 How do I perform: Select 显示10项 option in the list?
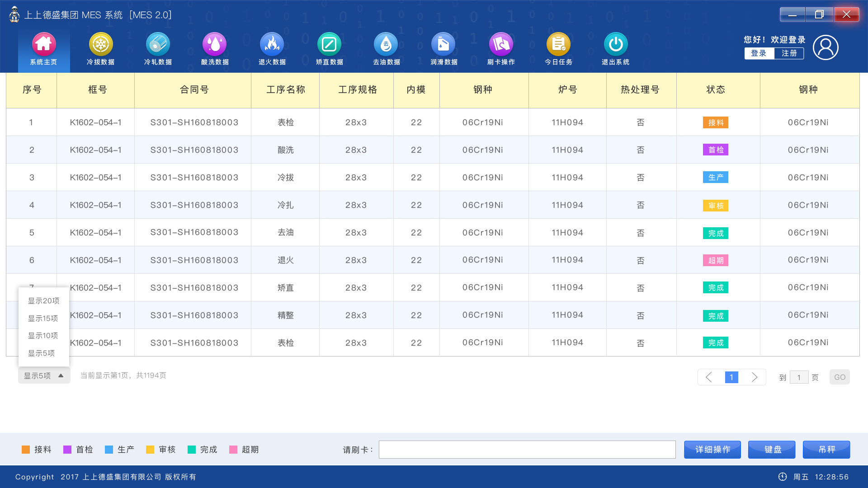[x=43, y=336]
